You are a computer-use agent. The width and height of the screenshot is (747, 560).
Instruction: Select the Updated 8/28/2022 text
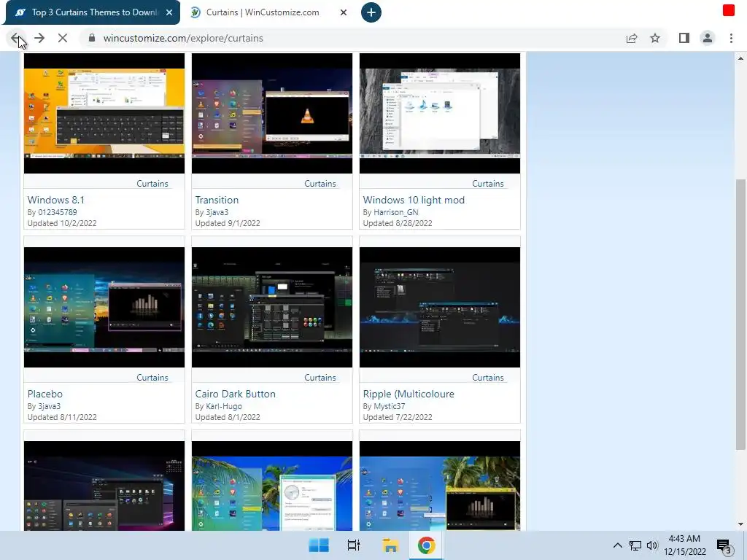click(x=398, y=223)
